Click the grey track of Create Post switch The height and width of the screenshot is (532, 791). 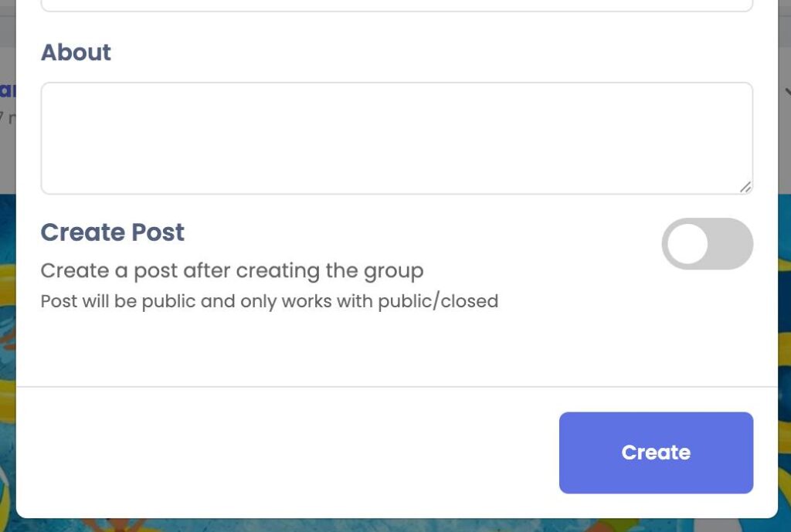(732, 243)
